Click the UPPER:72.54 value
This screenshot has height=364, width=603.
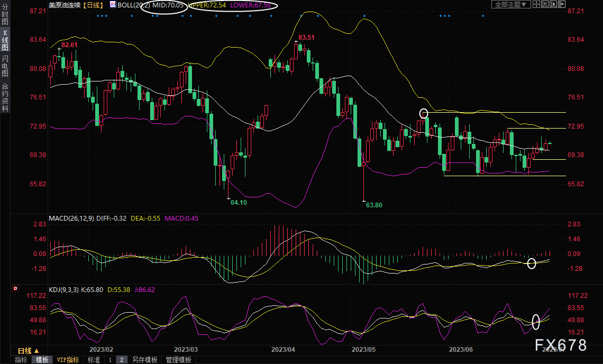pos(207,5)
